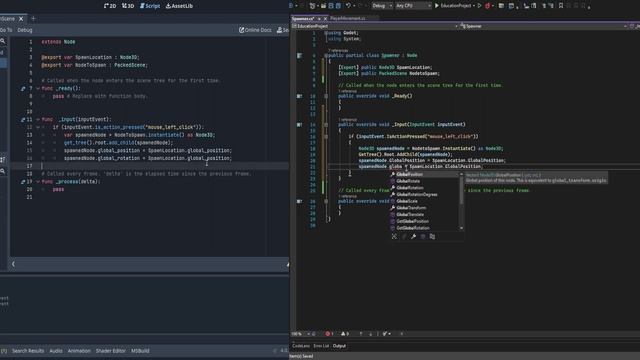
Task: Click the search magnifier icon beside script
Action: 3,41
